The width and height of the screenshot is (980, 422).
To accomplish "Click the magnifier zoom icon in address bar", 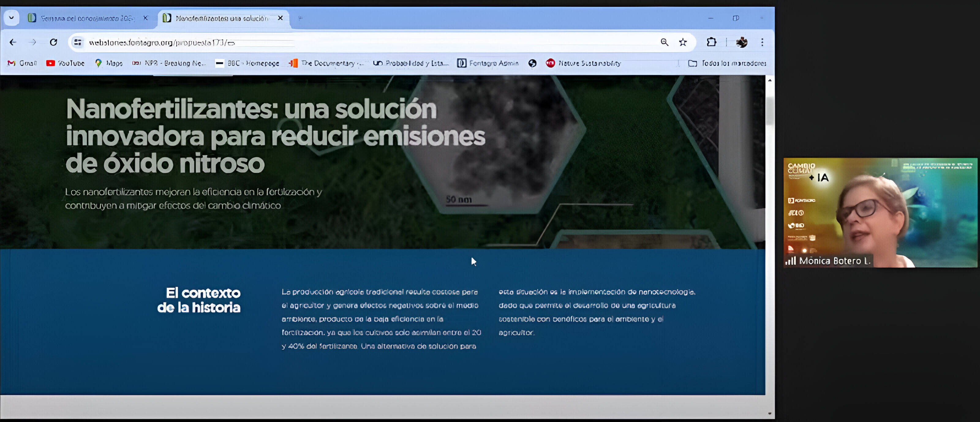I will (665, 42).
